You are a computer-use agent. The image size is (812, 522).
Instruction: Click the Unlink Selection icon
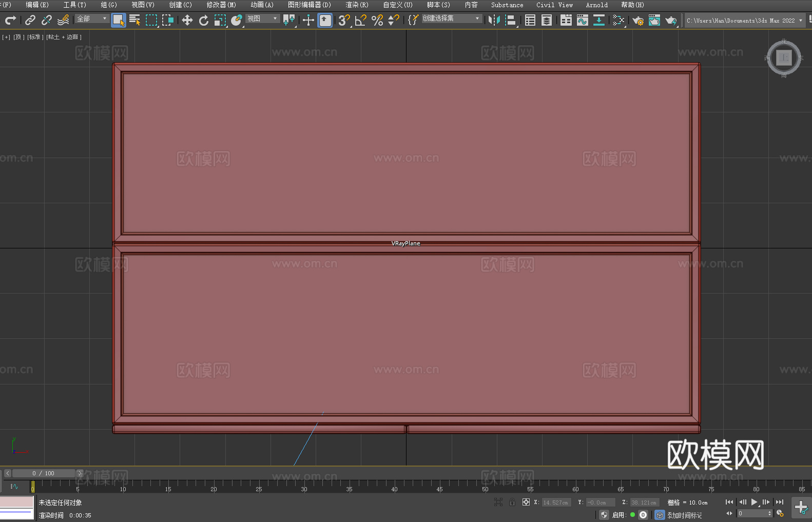coord(47,20)
